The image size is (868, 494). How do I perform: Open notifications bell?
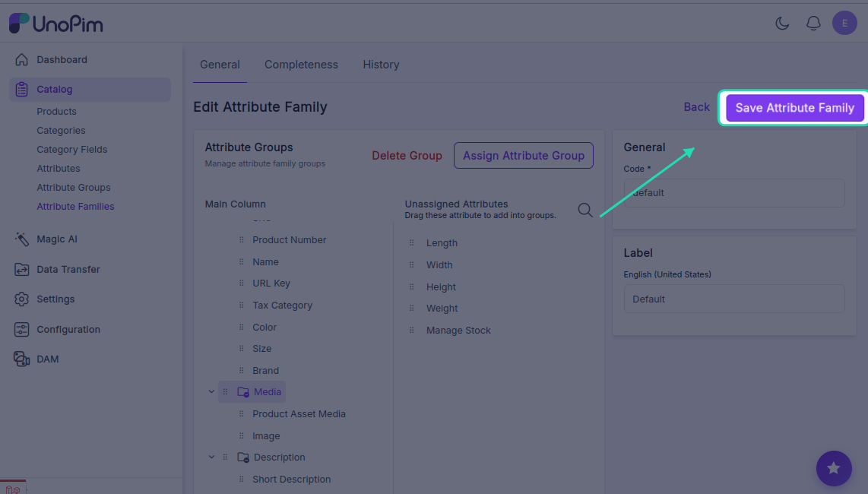[813, 24]
